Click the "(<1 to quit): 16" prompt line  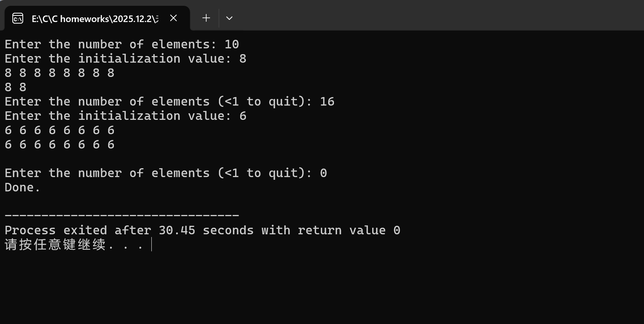(x=169, y=102)
